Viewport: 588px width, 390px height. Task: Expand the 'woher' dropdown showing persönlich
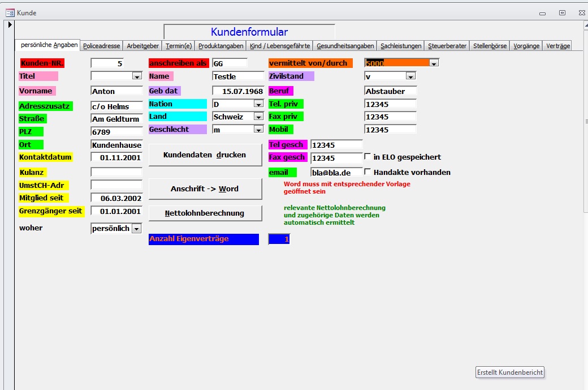click(136, 229)
